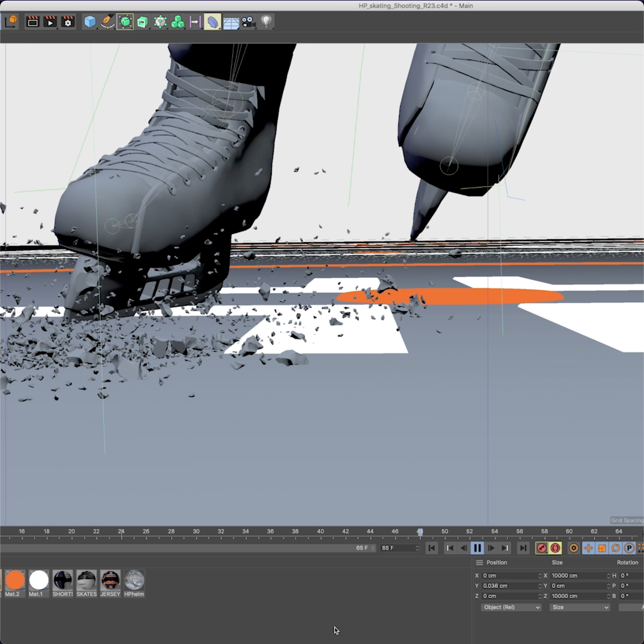Open the Size mode dropdown

(579, 607)
